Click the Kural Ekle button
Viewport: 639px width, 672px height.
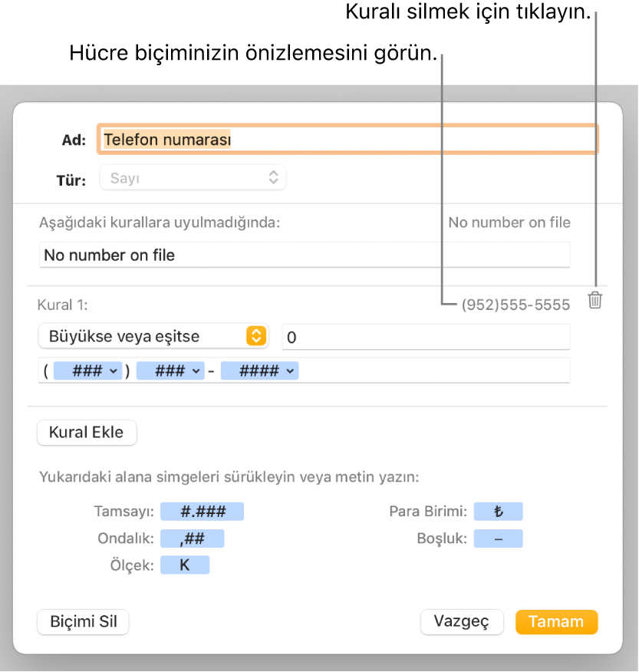point(87,432)
